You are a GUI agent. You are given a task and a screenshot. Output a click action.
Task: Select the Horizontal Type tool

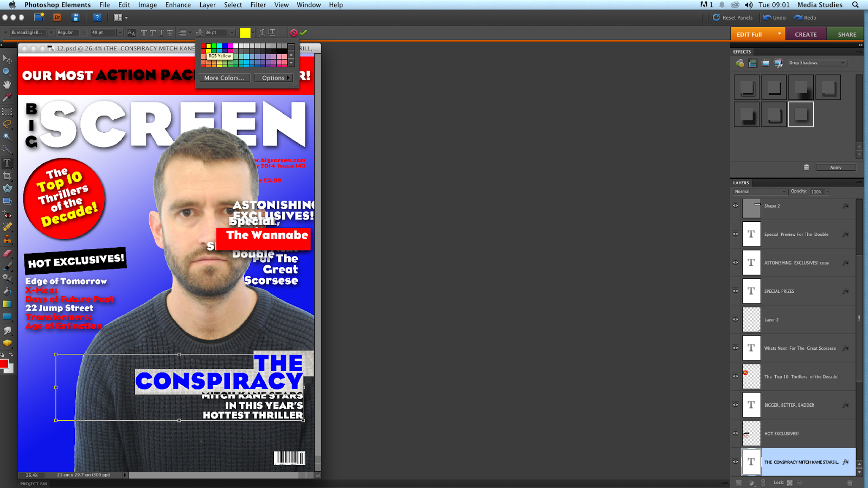(x=7, y=163)
